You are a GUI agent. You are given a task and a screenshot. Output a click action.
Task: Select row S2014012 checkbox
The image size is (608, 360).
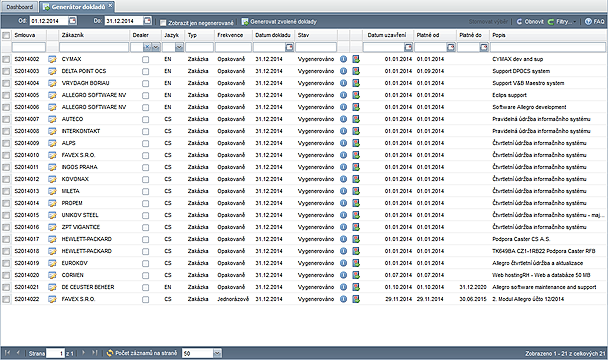pos(6,180)
